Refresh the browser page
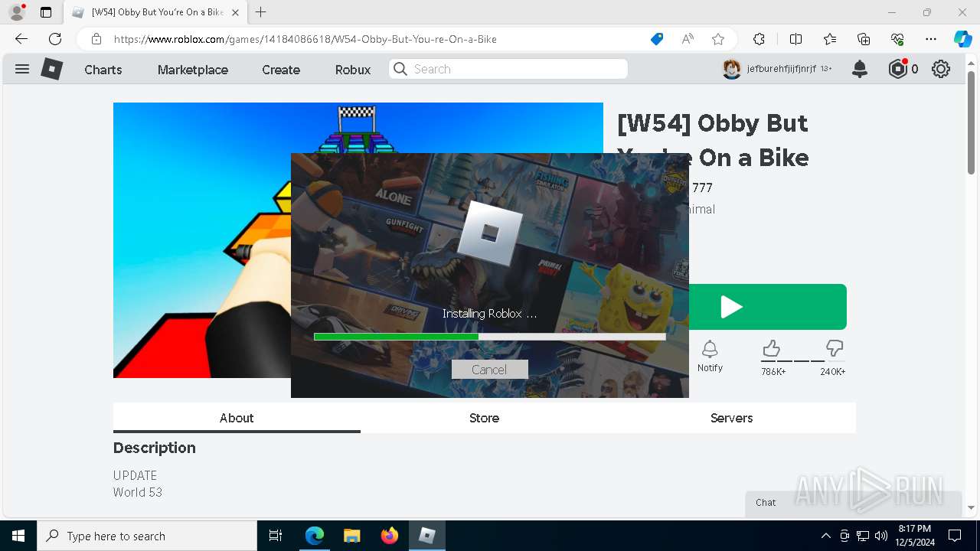980x551 pixels. pyautogui.click(x=55, y=39)
